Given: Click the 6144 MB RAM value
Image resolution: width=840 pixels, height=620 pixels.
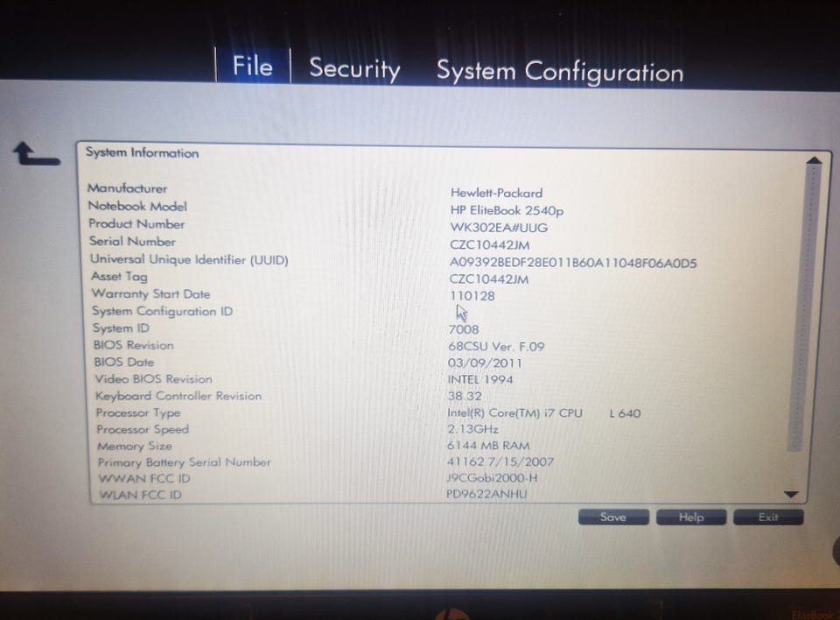Looking at the screenshot, I should pos(488,446).
